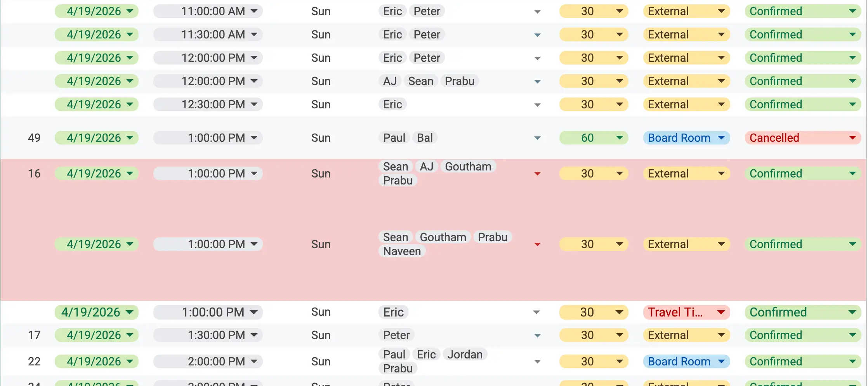Click the Bal attendee chip

425,138
